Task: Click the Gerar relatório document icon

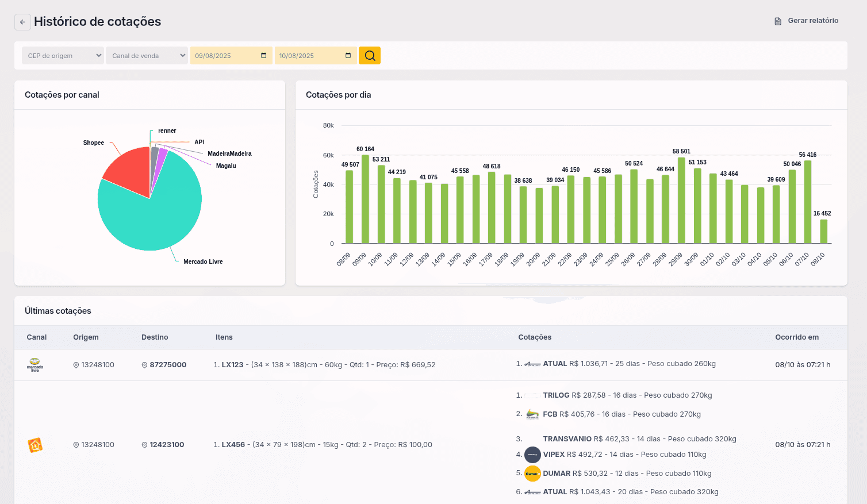Action: (778, 21)
